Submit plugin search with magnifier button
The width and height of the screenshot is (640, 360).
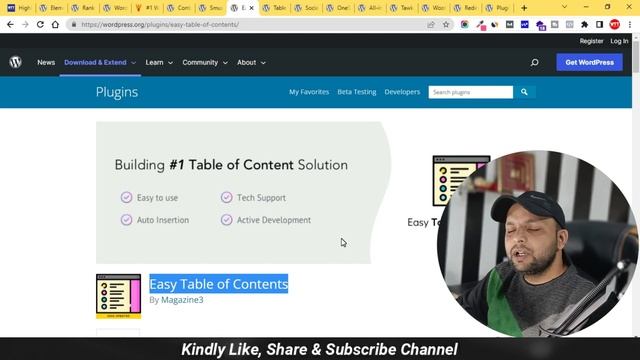click(524, 92)
